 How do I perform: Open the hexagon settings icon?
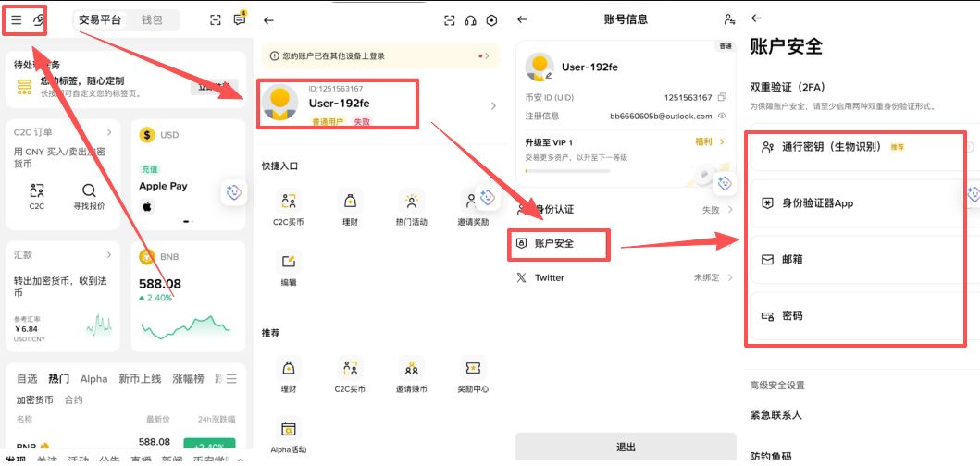point(492,20)
